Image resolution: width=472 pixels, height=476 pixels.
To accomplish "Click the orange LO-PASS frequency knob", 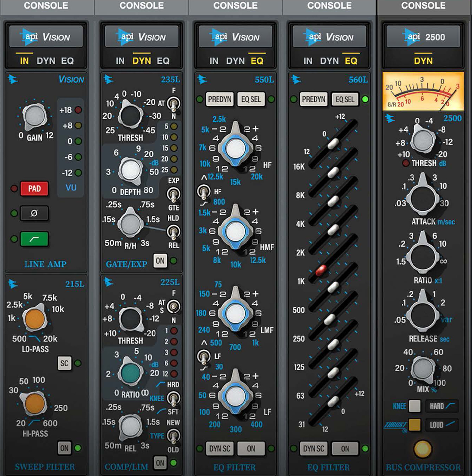I will pos(35,319).
